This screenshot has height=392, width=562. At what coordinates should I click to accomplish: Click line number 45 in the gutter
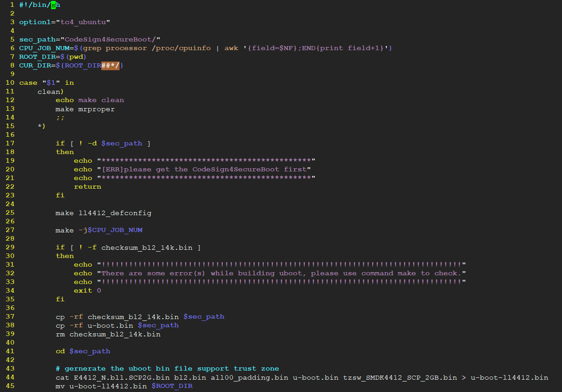coord(10,386)
